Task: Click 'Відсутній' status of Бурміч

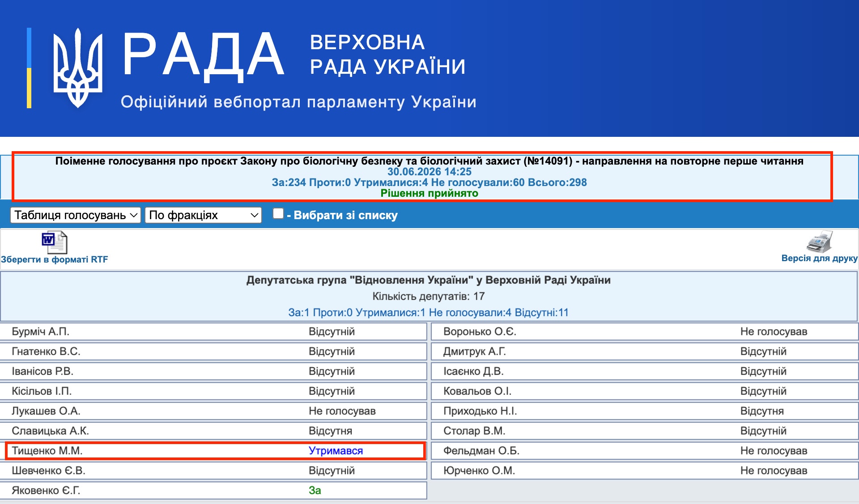Action: click(x=332, y=331)
